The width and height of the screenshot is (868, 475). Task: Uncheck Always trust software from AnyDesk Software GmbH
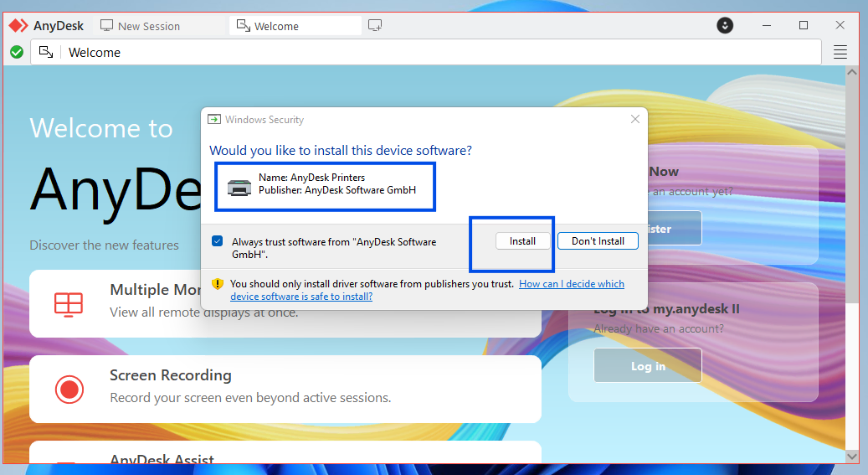pyautogui.click(x=218, y=241)
